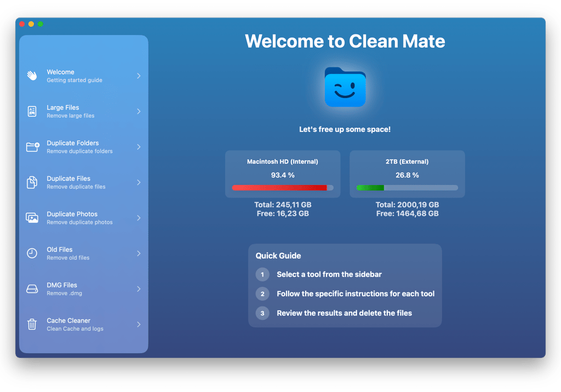Click the Duplicate Files pages icon
This screenshot has width=561, height=392.
32,182
